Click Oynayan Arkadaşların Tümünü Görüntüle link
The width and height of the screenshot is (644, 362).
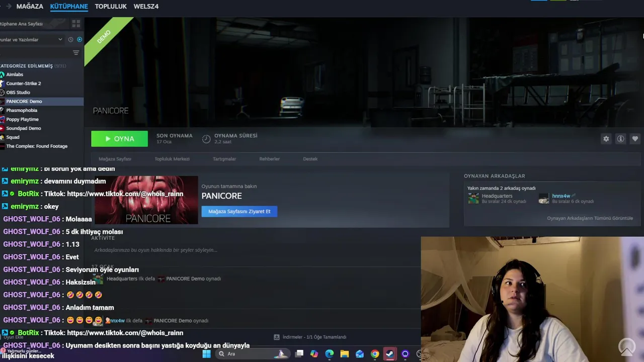[590, 218]
